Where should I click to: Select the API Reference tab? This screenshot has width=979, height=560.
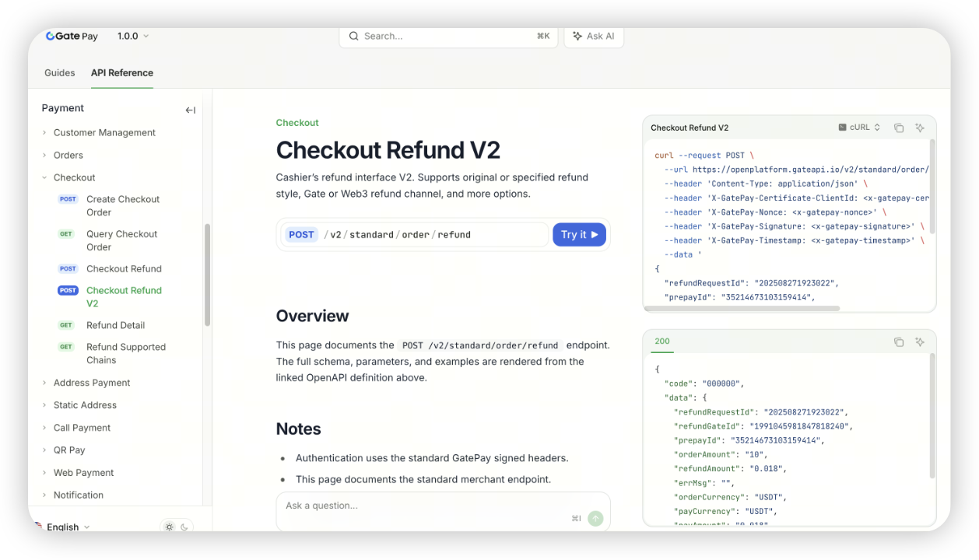[122, 72]
